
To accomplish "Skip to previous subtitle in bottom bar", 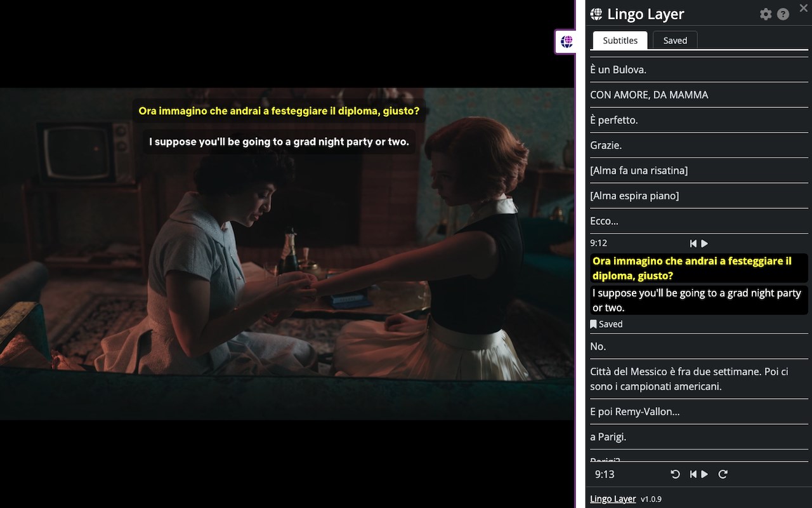I will click(693, 474).
